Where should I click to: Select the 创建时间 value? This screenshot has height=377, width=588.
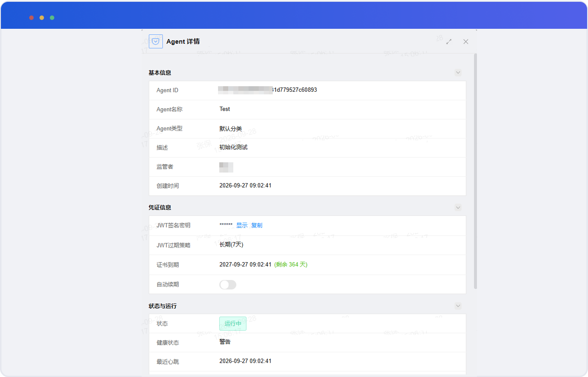pos(245,186)
